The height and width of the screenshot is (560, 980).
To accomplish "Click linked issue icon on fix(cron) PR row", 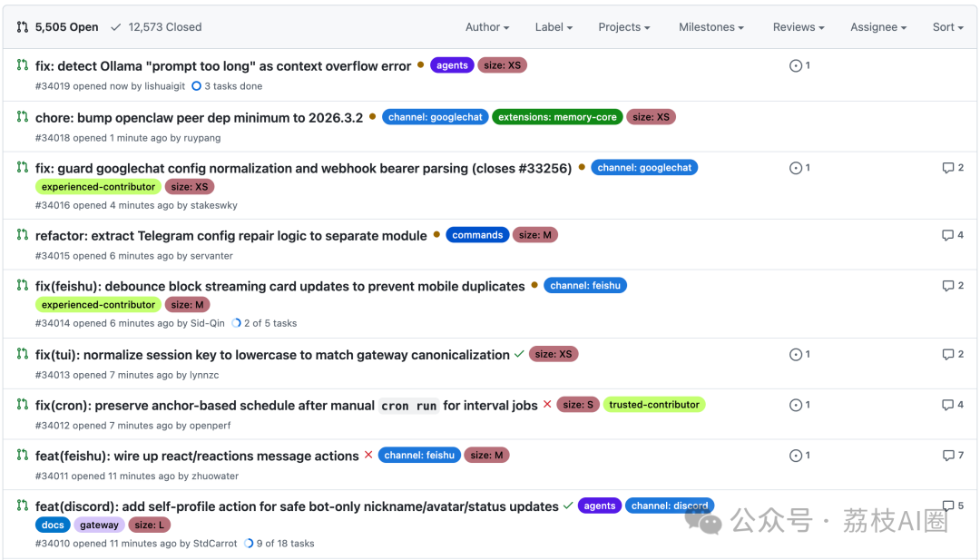I will coord(796,405).
